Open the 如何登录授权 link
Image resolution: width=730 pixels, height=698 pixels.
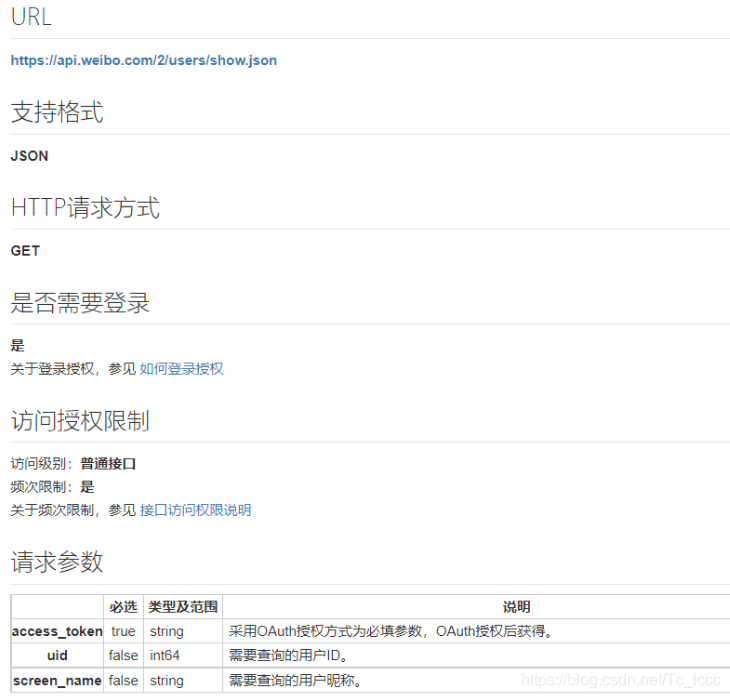[x=181, y=369]
